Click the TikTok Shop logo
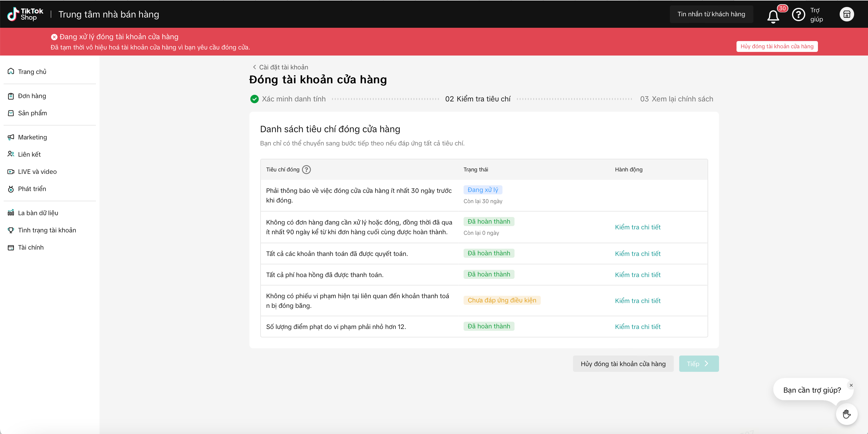This screenshot has height=434, width=868. tap(25, 14)
